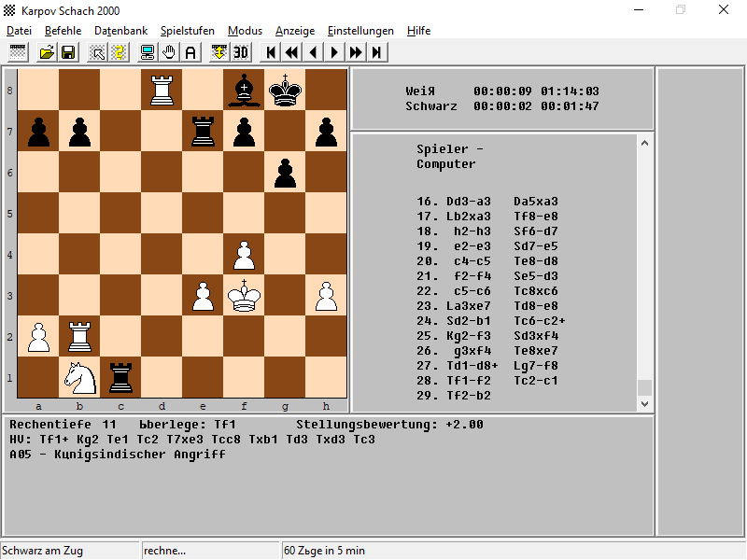Step forward one move
The image size is (747, 560).
334,52
